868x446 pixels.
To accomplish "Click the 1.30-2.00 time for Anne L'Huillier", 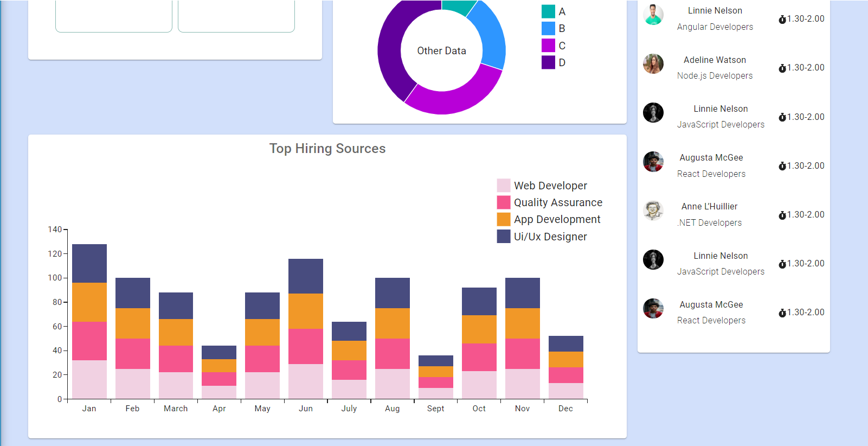I will point(806,215).
